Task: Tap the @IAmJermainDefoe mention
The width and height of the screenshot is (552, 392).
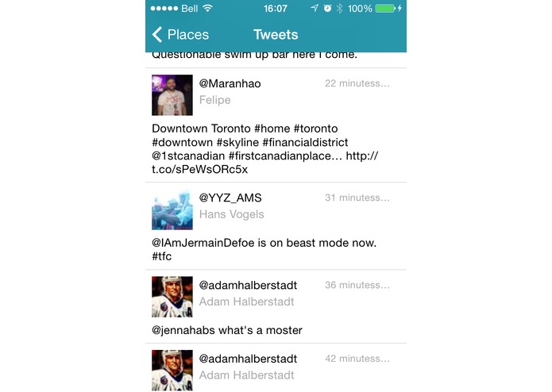Action: pyautogui.click(x=203, y=243)
